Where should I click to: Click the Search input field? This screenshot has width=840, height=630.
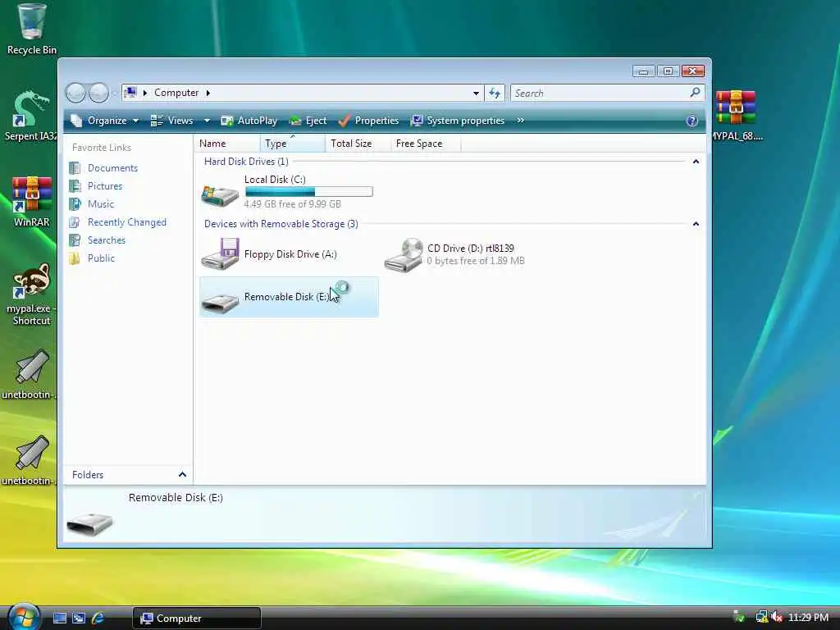pos(600,94)
